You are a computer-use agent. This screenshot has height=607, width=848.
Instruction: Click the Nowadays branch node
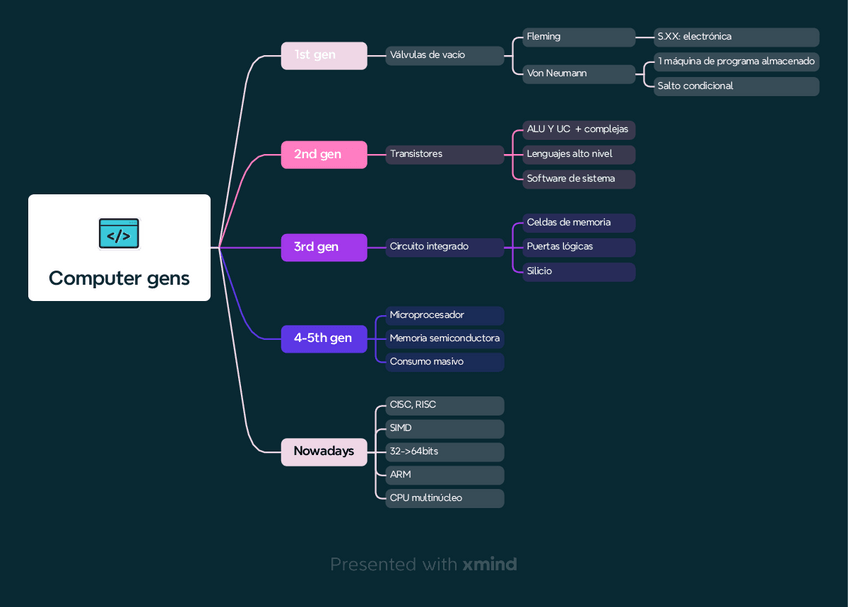tap(324, 451)
